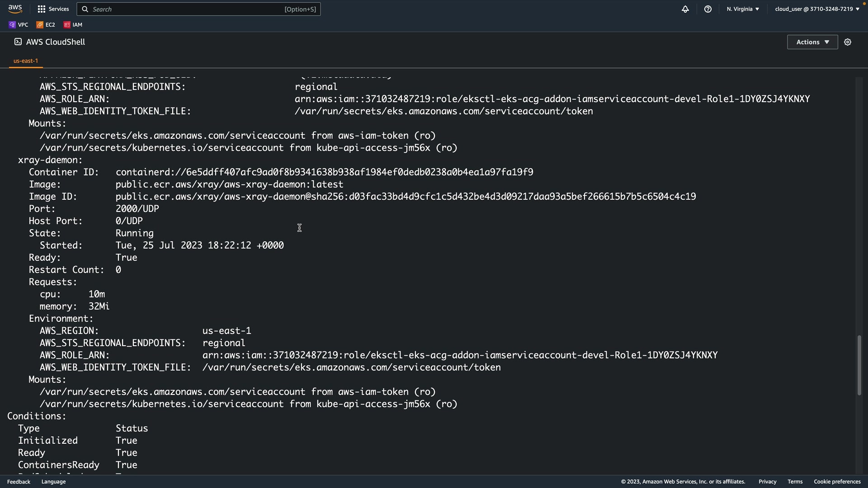
Task: Open the Terms link
Action: (795, 482)
